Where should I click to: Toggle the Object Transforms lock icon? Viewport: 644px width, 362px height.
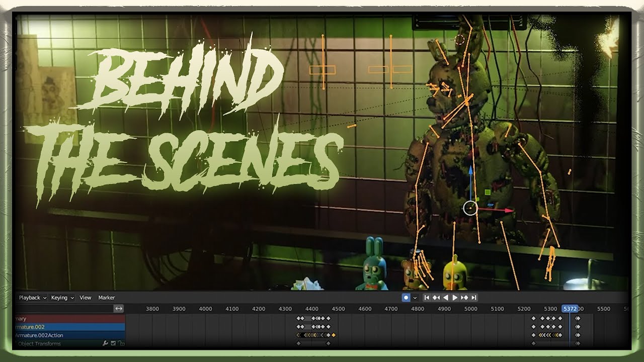[x=121, y=343]
